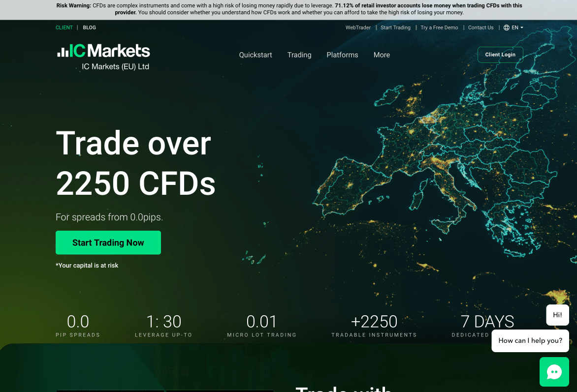
Task: Click the 0.0 PIP SPREADS stat
Action: (x=78, y=326)
